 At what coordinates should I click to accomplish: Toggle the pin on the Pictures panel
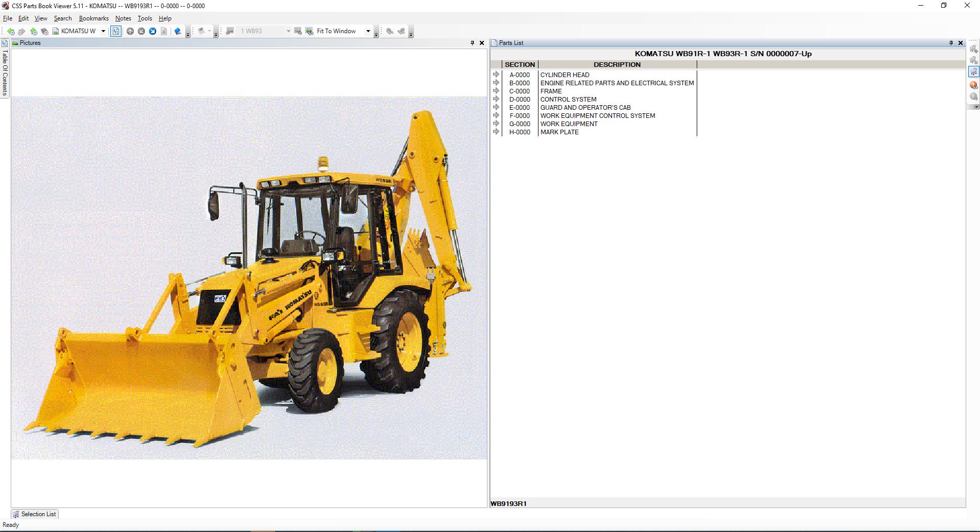point(473,43)
